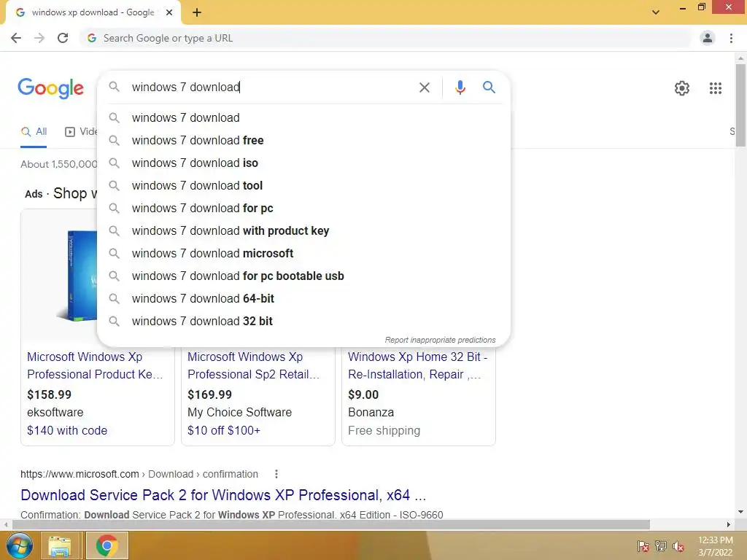Switch to the All results tab
This screenshot has height=560, width=747.
[34, 132]
